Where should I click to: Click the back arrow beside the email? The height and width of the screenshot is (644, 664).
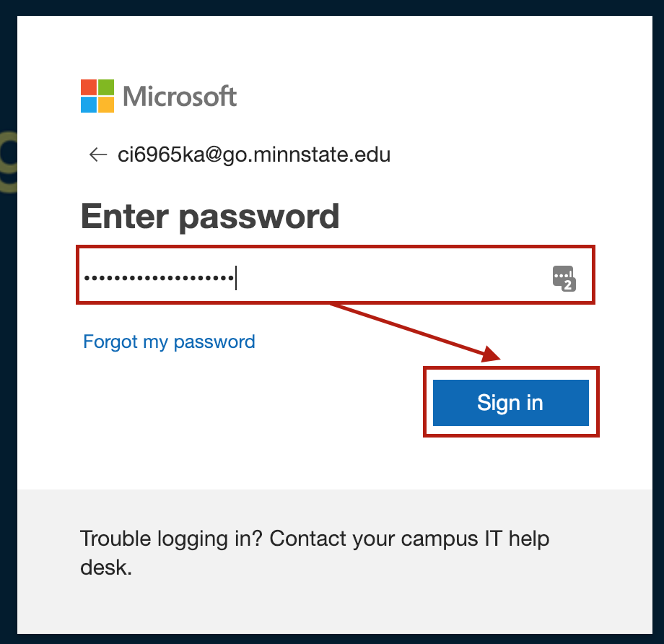tap(97, 155)
